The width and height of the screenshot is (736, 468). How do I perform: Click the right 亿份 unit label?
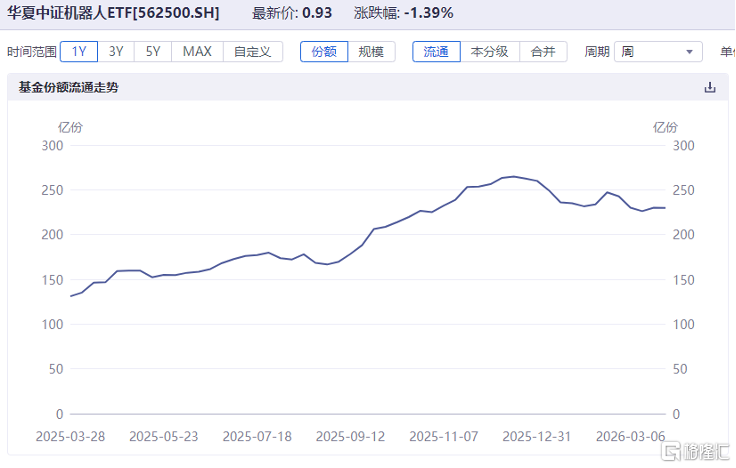pyautogui.click(x=665, y=127)
